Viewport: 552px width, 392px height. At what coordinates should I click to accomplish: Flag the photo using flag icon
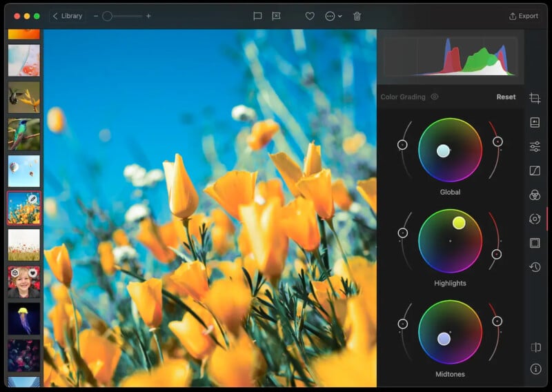pyautogui.click(x=257, y=16)
